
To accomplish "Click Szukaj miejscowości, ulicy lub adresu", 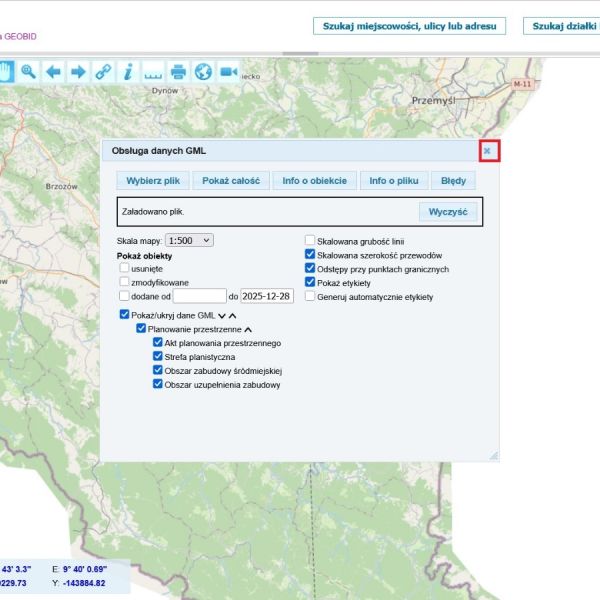I will tap(409, 26).
